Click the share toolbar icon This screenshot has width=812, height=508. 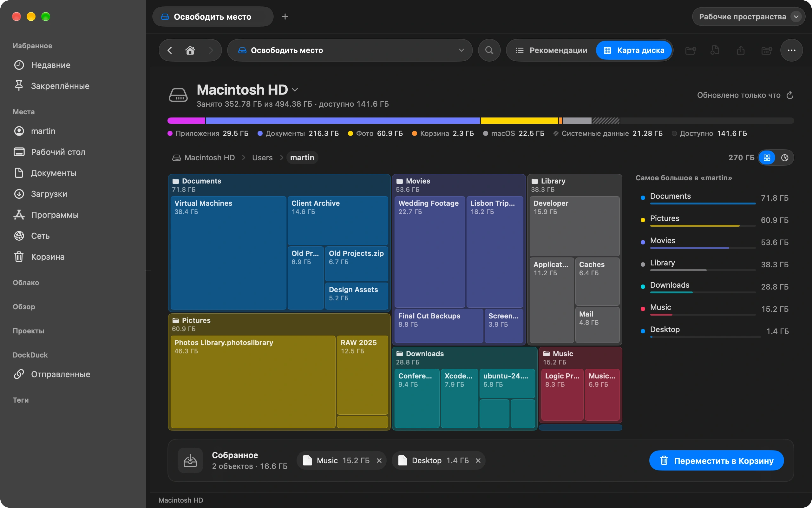(x=741, y=50)
